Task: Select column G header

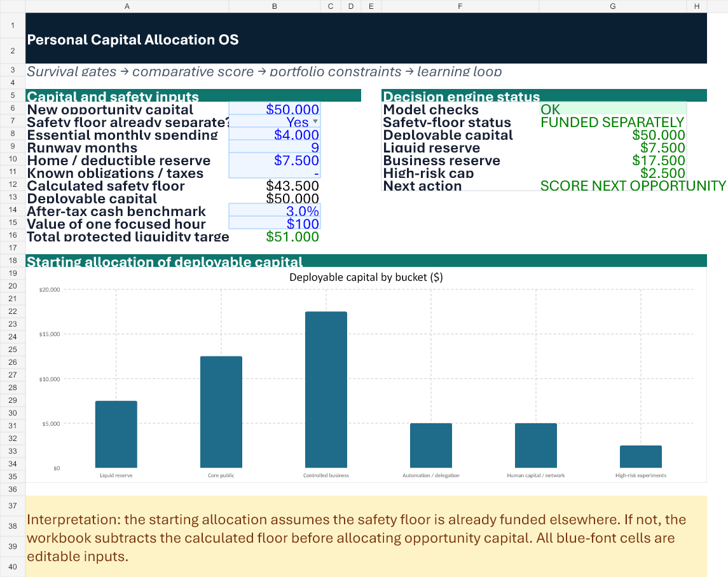Action: (613, 6)
